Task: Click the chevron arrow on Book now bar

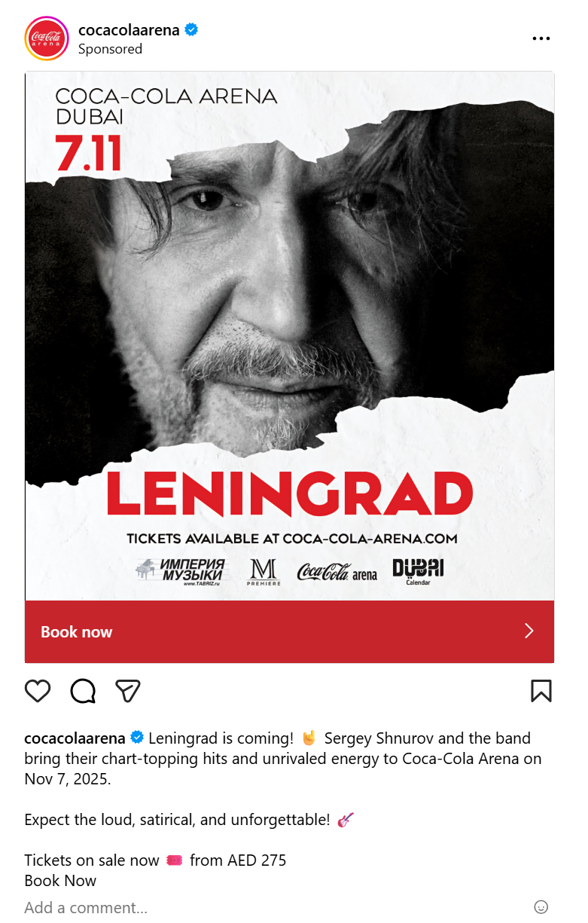Action: coord(529,631)
